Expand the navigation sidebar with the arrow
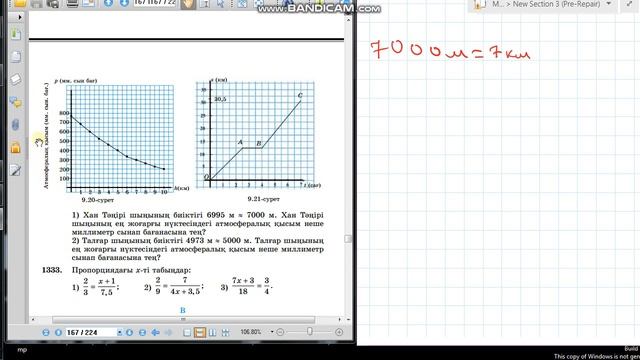 tap(20, 17)
